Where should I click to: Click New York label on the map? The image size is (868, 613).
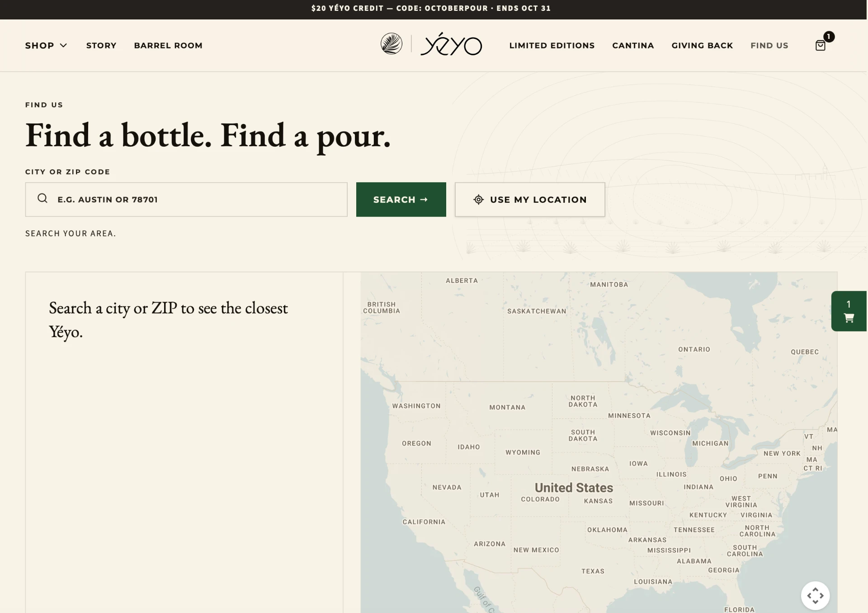(x=782, y=453)
